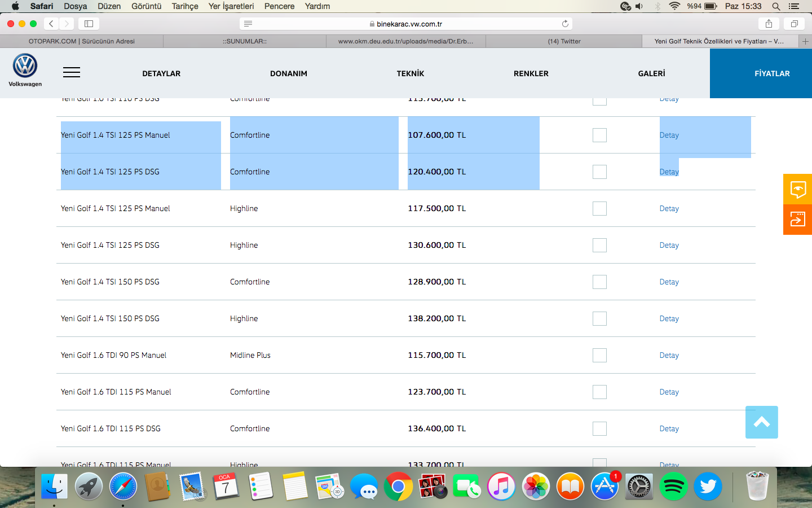Reload the page with refresh icon
The height and width of the screenshot is (508, 812).
click(x=565, y=24)
